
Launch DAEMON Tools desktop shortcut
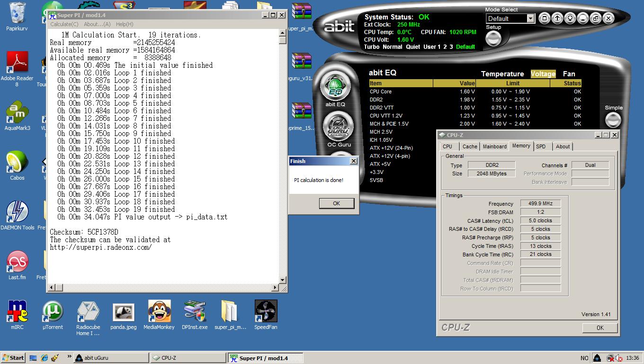17,216
